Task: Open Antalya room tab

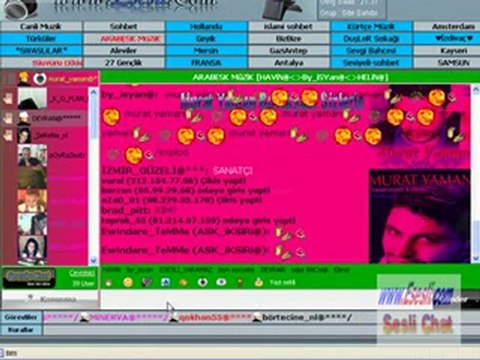Action: coord(289,63)
